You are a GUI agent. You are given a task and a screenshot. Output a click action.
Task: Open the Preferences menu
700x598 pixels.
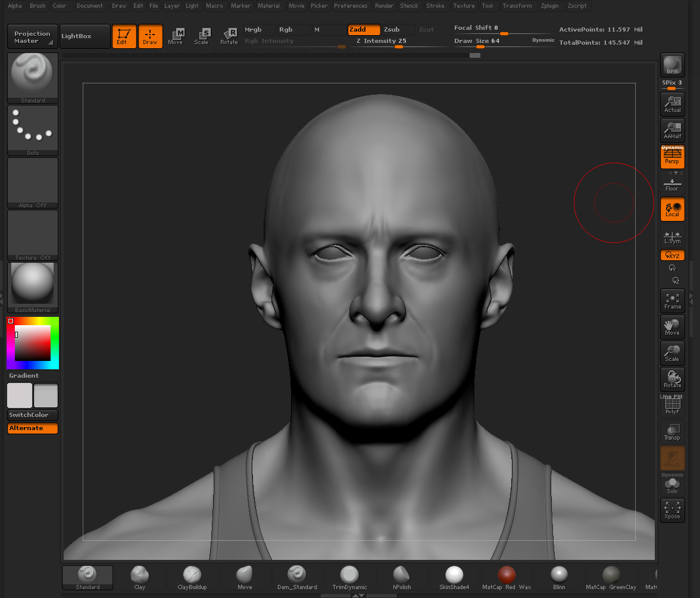351,6
